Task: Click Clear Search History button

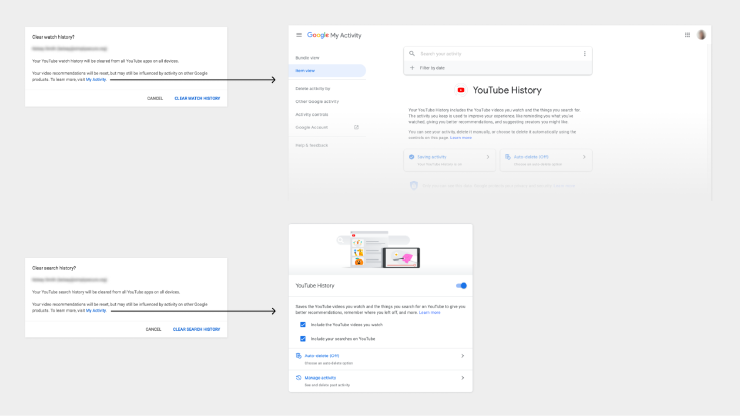Action: click(196, 329)
